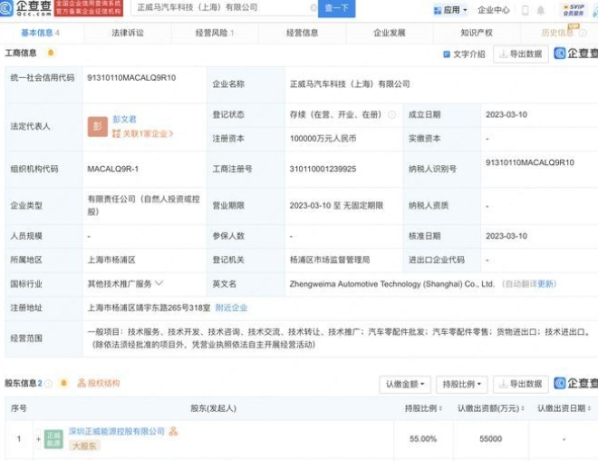Open the 持股比例 dropdown
598x461 pixels.
click(461, 384)
